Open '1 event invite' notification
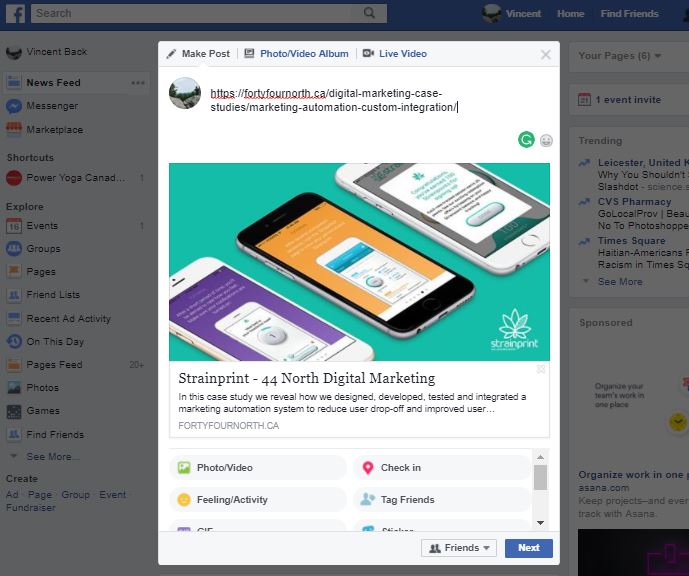 628,100
